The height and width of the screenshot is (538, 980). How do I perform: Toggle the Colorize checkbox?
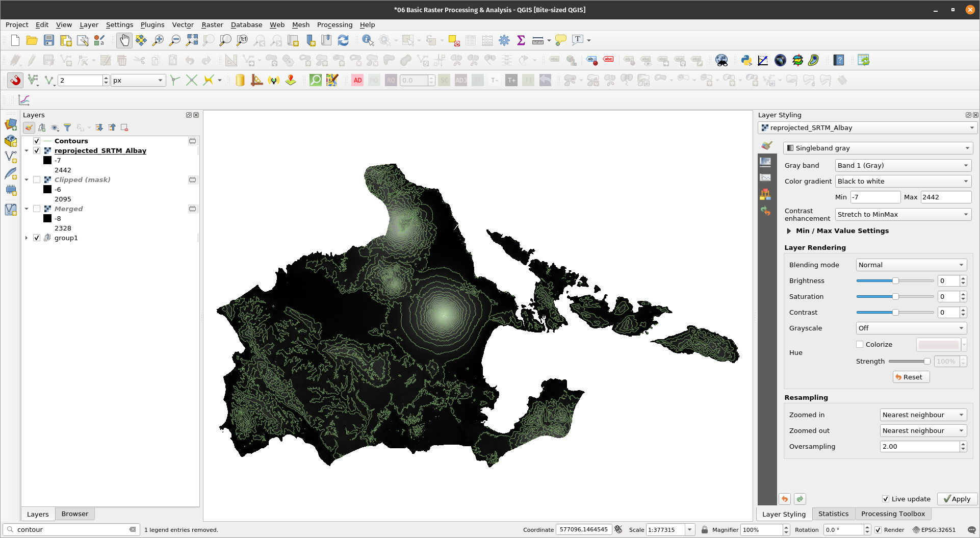coord(860,344)
